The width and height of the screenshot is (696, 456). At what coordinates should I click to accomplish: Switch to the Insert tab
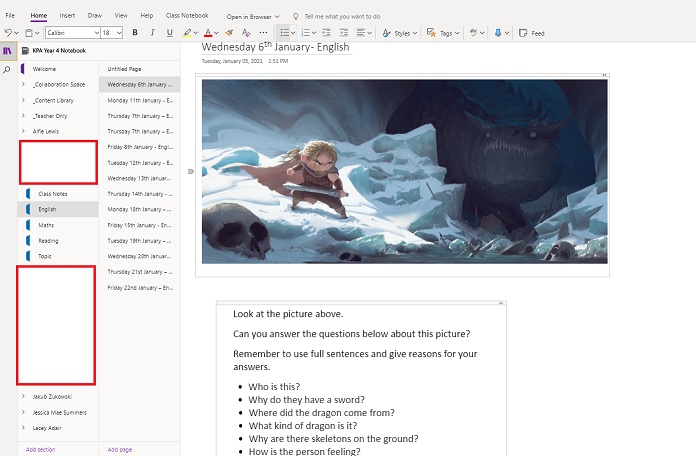coord(67,16)
